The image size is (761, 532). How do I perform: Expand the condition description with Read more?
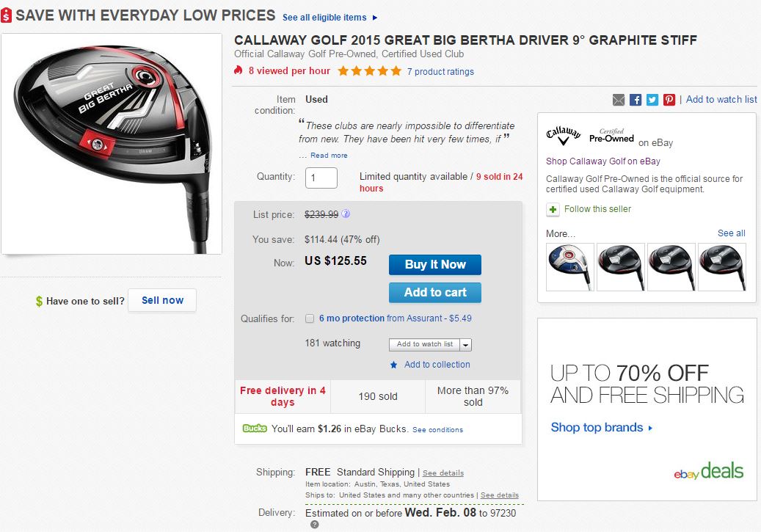pos(329,156)
